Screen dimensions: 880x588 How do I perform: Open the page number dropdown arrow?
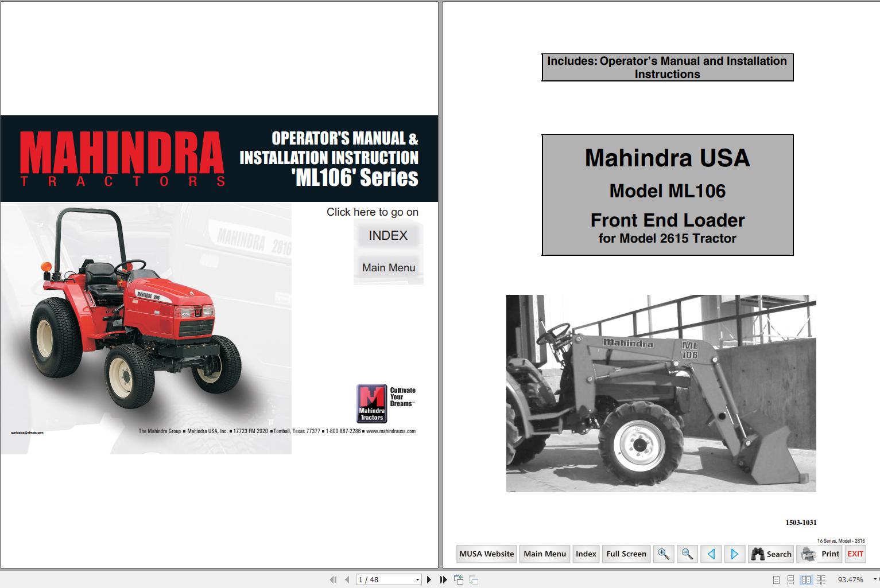click(x=418, y=579)
